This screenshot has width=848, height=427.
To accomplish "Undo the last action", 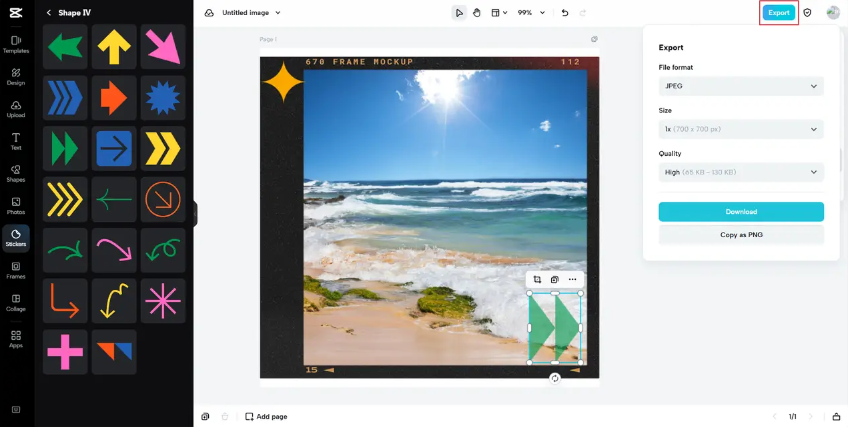I will [565, 13].
